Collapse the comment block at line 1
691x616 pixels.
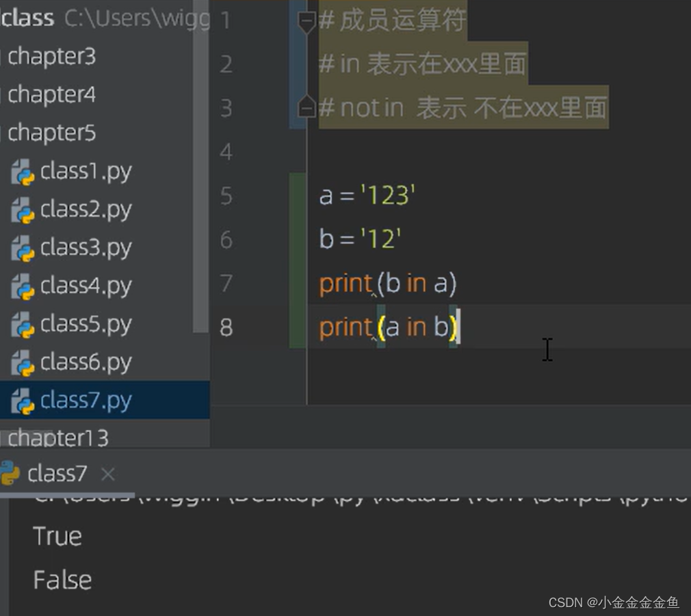tap(307, 22)
